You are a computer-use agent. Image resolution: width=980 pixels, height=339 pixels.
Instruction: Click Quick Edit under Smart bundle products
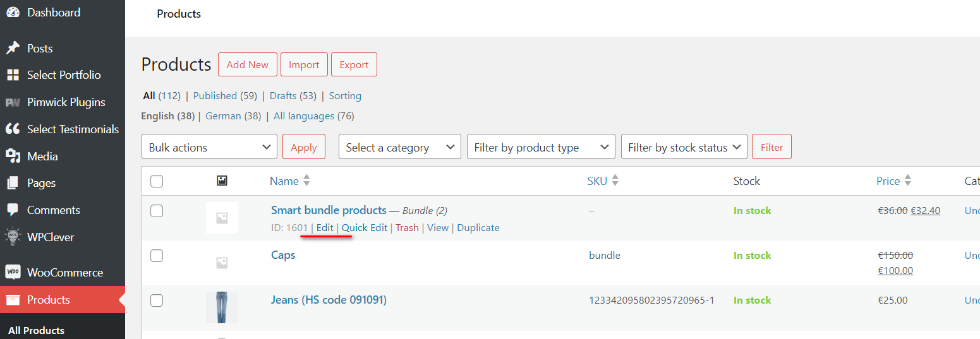[x=365, y=228]
